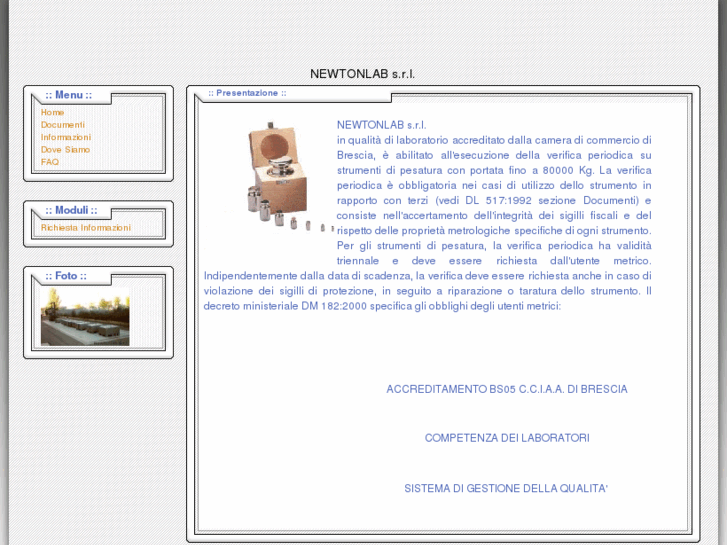Open the FAQ link

[50, 162]
